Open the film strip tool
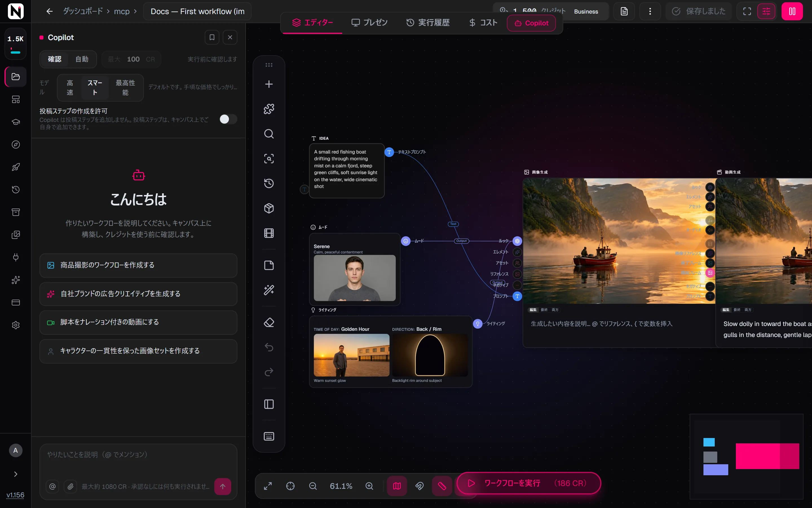 coord(269,233)
